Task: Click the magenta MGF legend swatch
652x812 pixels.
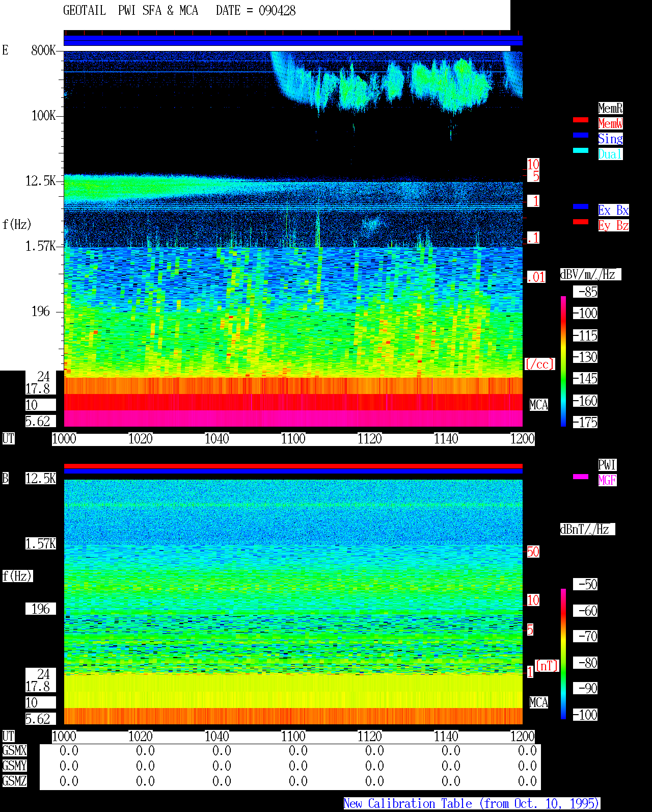Action: click(581, 477)
